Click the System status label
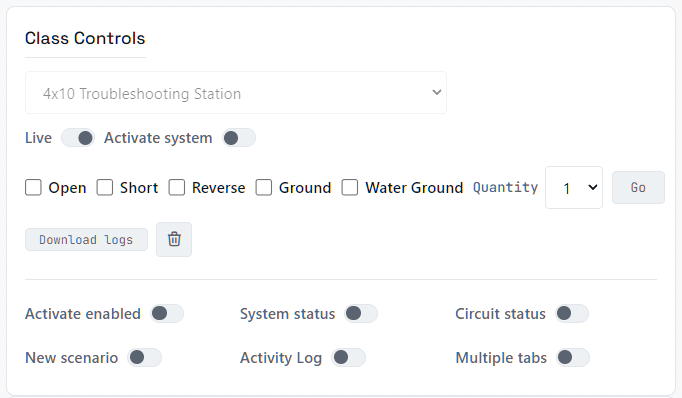The image size is (682, 398). click(288, 314)
